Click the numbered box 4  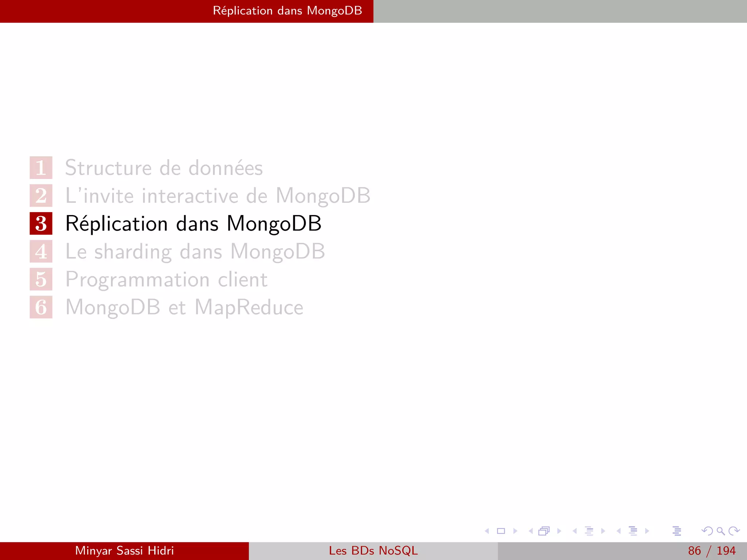pyautogui.click(x=41, y=252)
